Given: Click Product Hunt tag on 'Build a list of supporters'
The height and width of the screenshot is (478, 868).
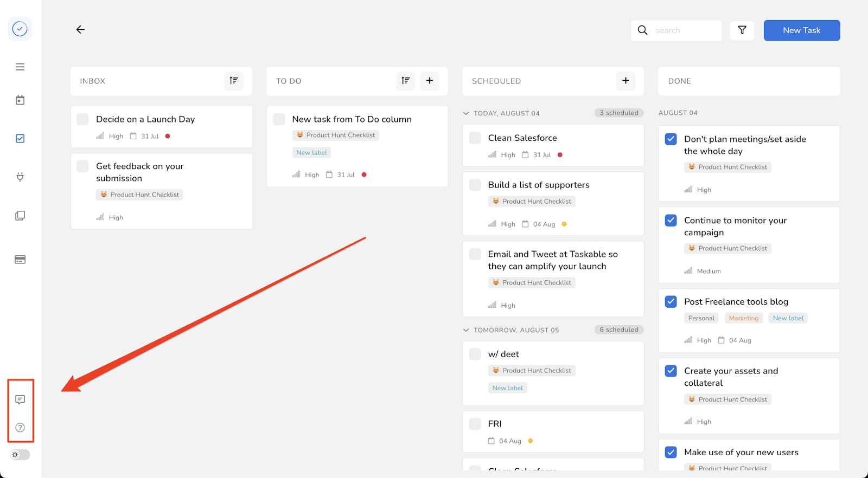Looking at the screenshot, I should pos(532,202).
